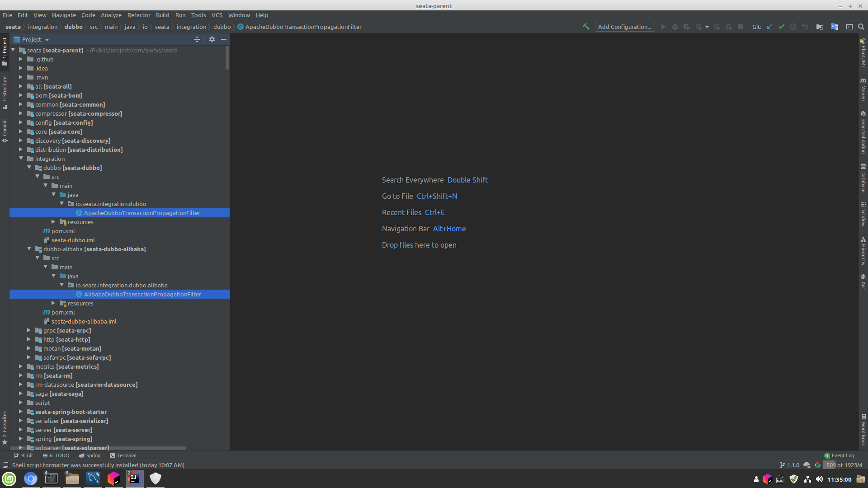Open the Event Log
Screen dimensions: 868x488
click(839, 455)
